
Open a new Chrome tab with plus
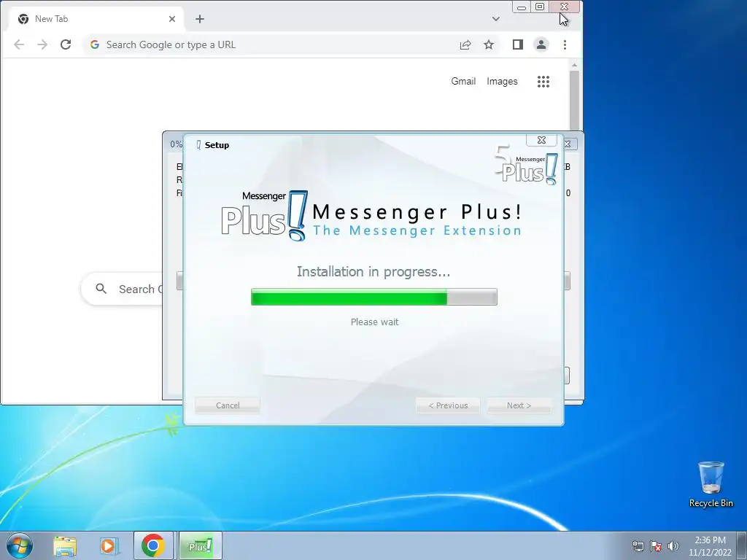200,19
